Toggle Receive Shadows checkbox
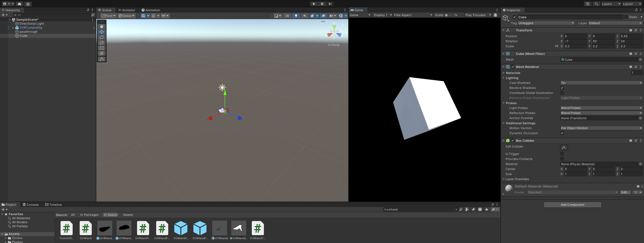The width and height of the screenshot is (644, 243). [562, 88]
